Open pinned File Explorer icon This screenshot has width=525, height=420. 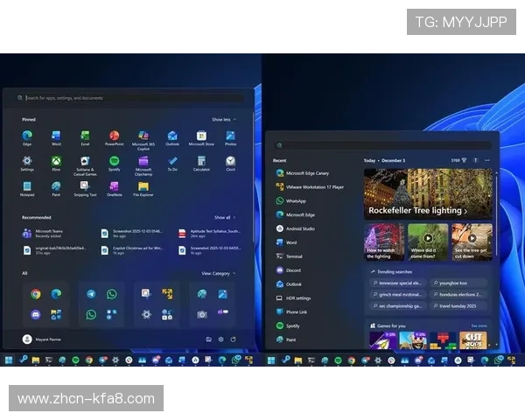143,187
